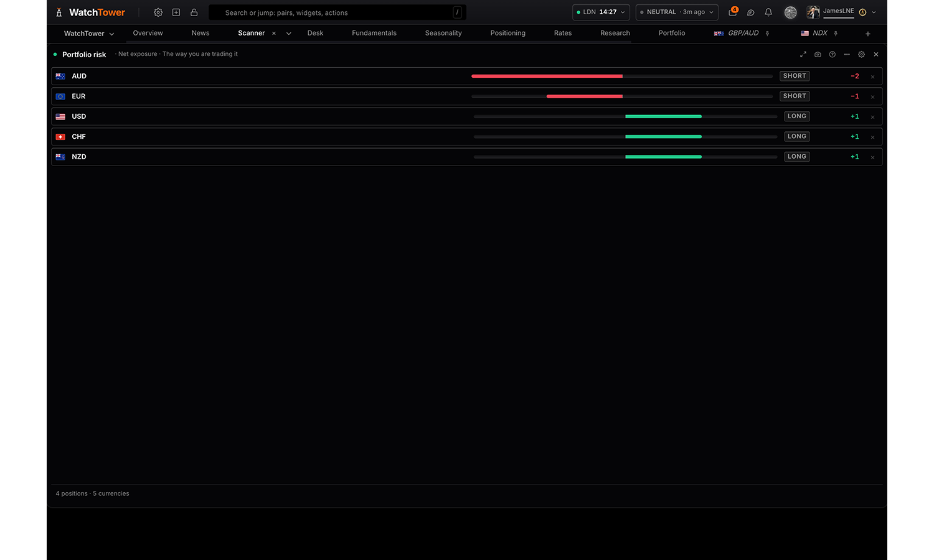Click the gold badge icon next to JamesLNE
Image resolution: width=934 pixels, height=560 pixels.
point(862,12)
